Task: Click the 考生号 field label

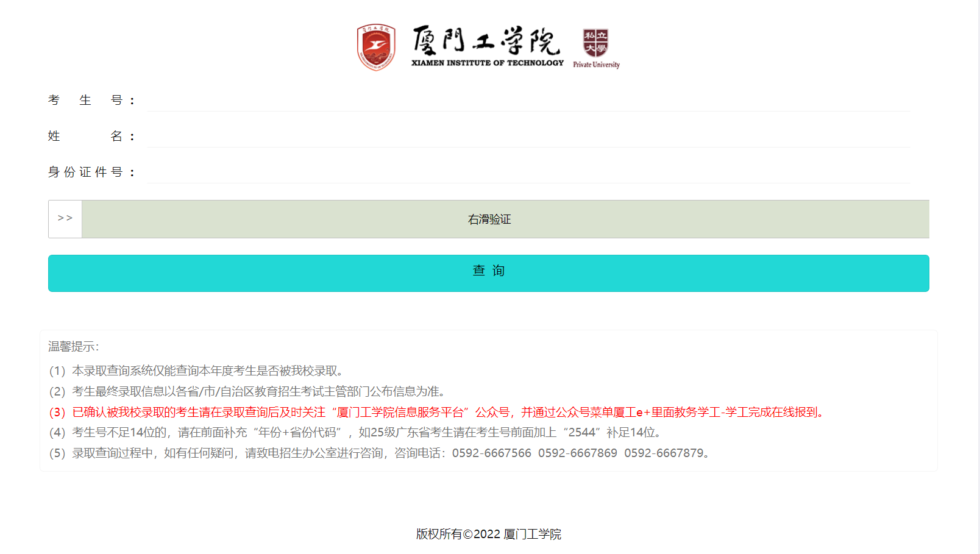Action: tap(91, 100)
